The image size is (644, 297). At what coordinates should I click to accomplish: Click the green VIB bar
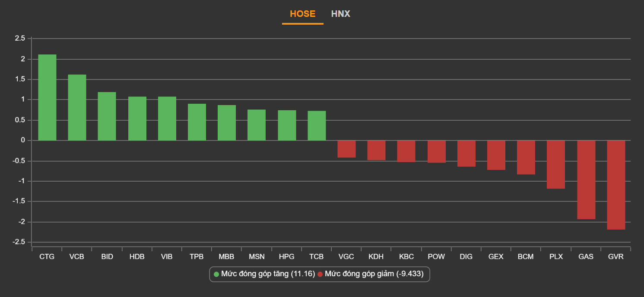point(167,118)
